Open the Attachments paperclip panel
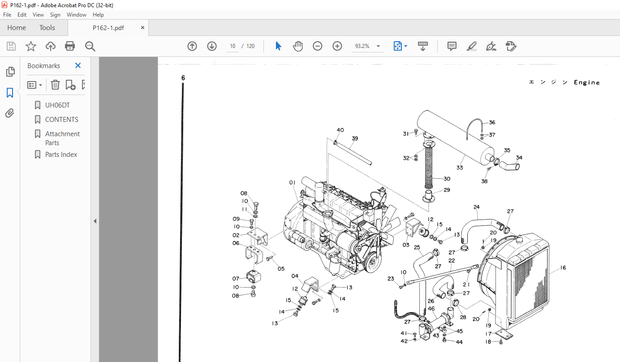620x362 pixels. pyautogui.click(x=10, y=113)
